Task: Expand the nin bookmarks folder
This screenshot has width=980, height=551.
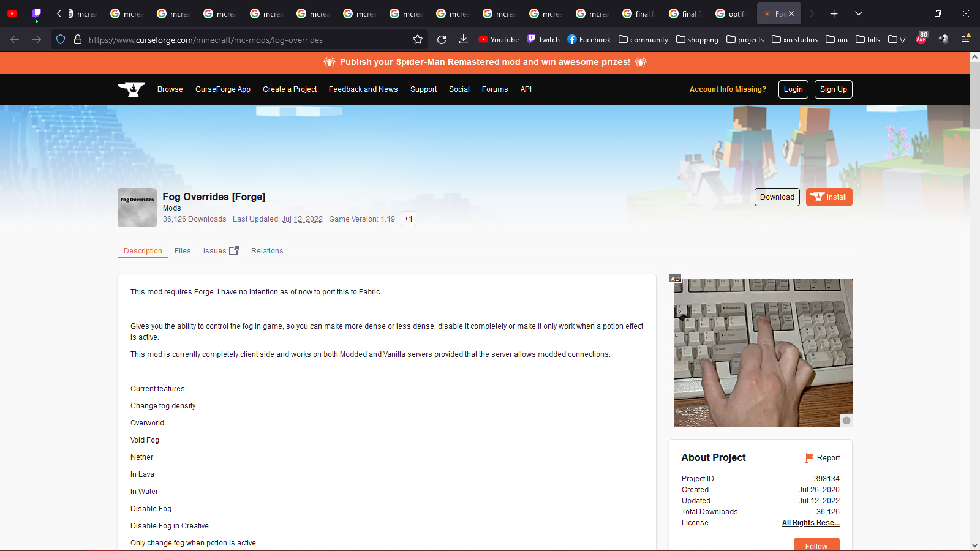Action: pos(837,40)
